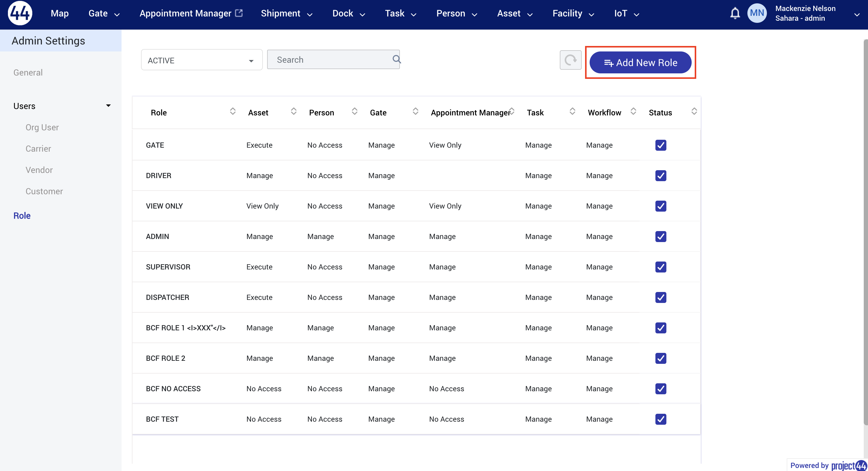Expand the Person menu dropdown
The width and height of the screenshot is (868, 471).
[x=475, y=15]
